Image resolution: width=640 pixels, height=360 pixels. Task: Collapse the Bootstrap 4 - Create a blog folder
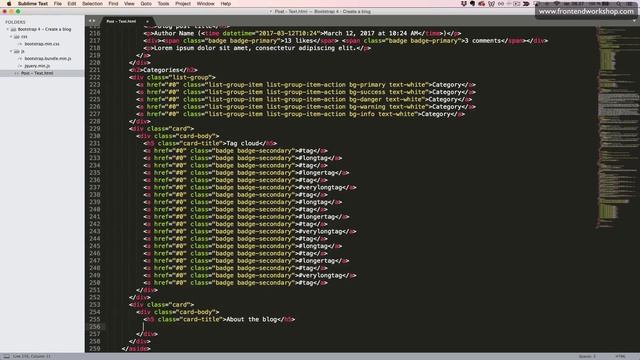point(7,29)
